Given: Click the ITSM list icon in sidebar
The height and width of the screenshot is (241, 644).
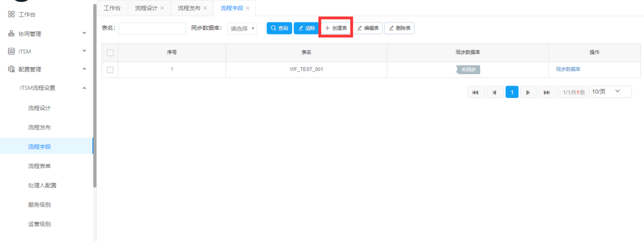Looking at the screenshot, I should point(11,51).
